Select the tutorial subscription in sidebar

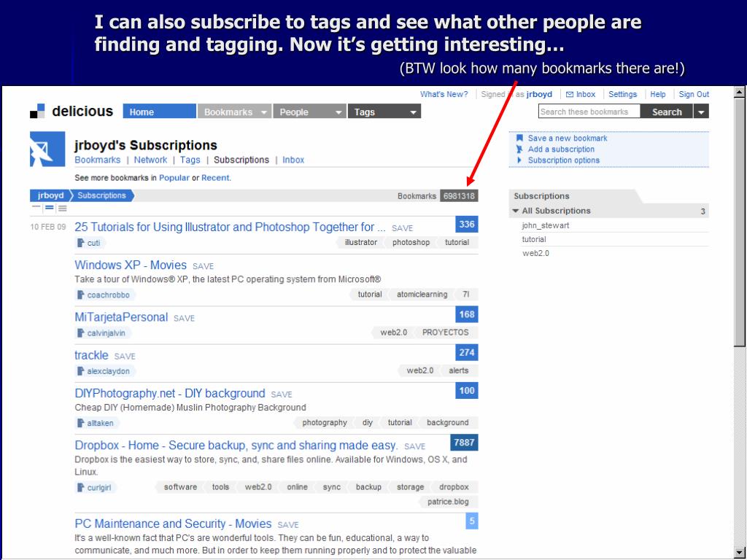(534, 239)
